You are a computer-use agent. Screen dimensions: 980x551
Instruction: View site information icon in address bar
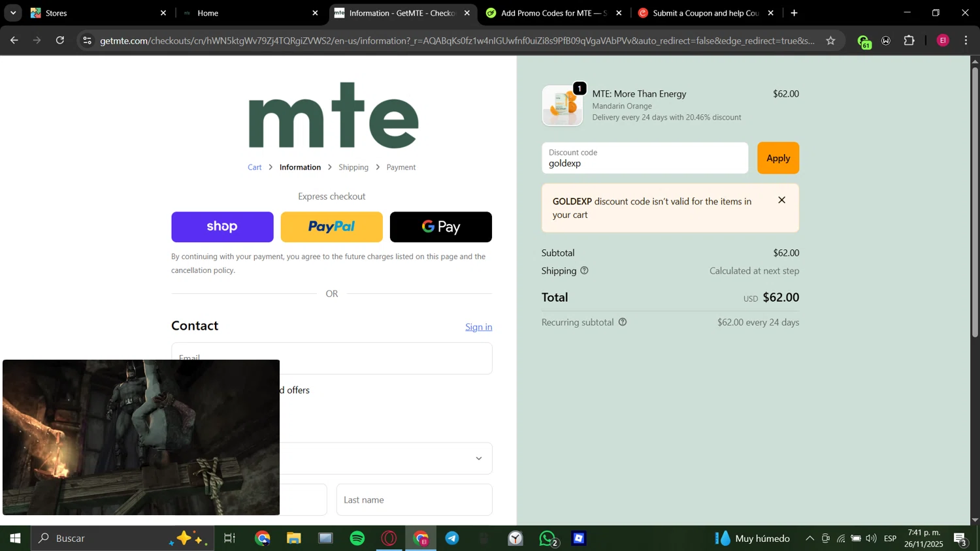point(87,40)
